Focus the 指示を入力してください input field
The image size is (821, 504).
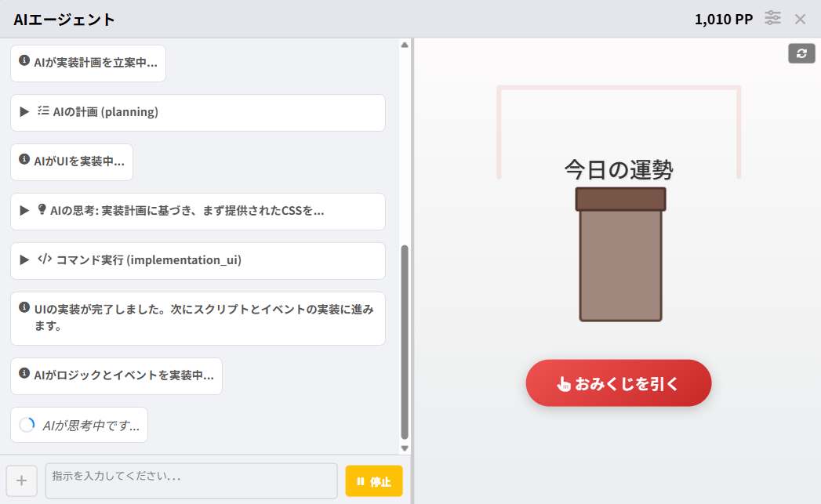point(191,480)
